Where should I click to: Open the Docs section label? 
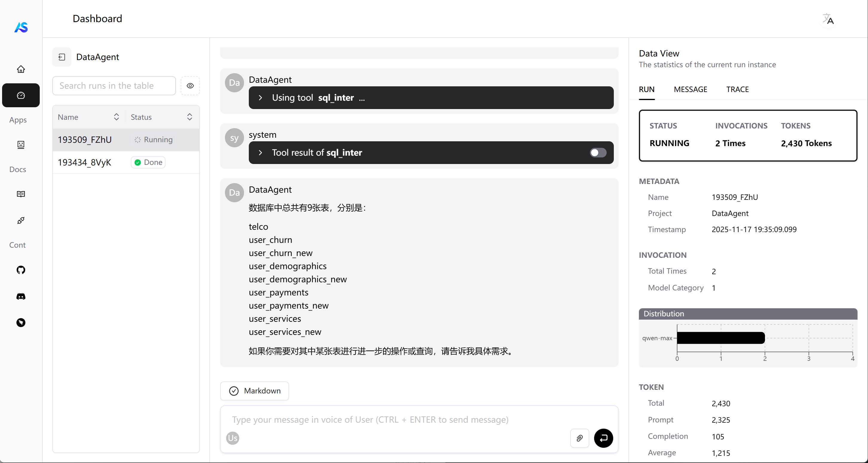click(x=18, y=169)
